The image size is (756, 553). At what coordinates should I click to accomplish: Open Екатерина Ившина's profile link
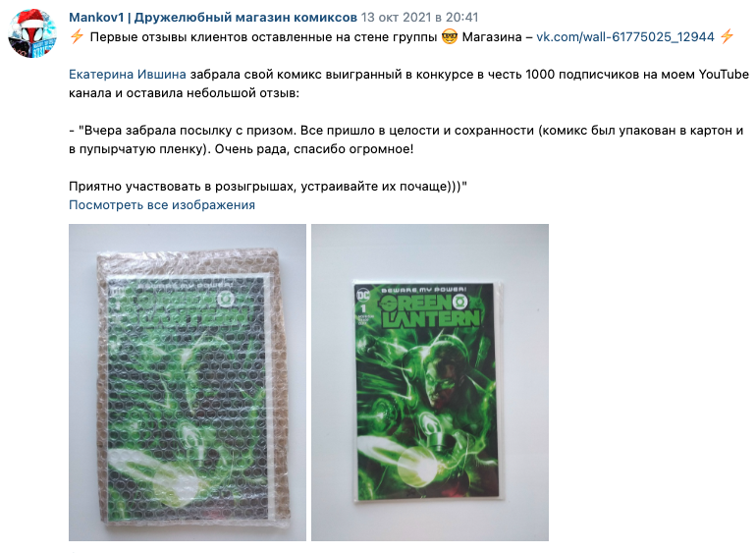pyautogui.click(x=128, y=75)
